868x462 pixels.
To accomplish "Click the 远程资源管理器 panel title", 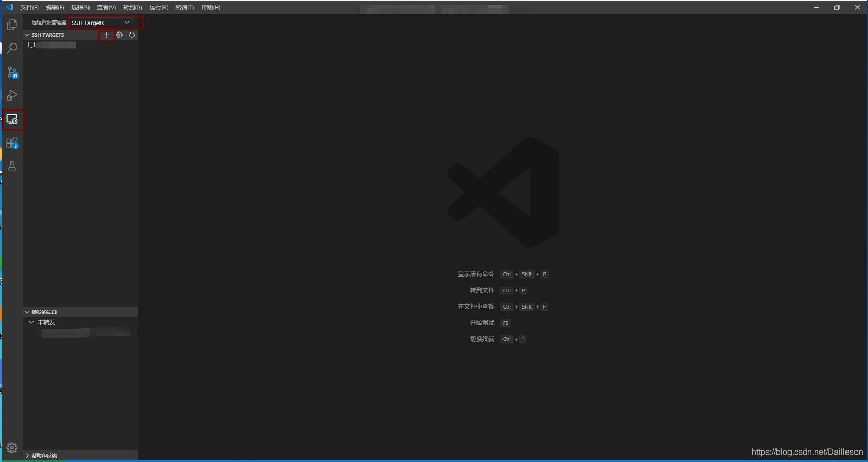I will 49,23.
